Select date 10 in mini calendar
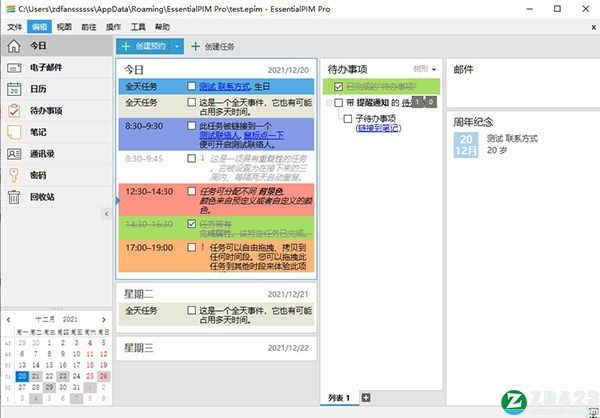 77,354
